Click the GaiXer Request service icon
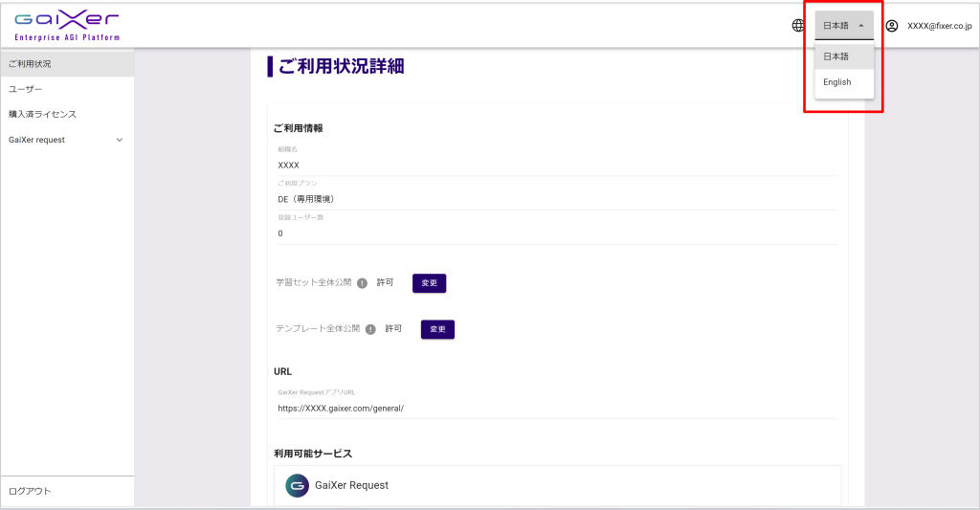Screen dimensions: 980x510 297,485
